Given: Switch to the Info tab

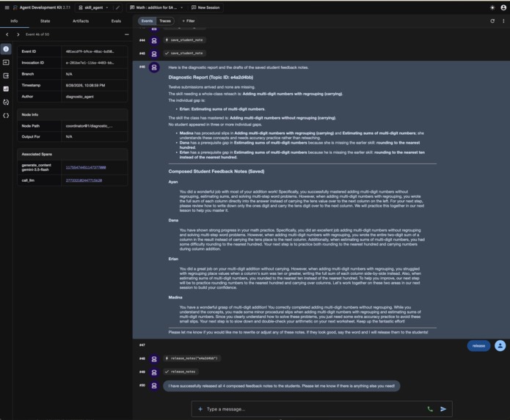Looking at the screenshot, I should (x=14, y=21).
